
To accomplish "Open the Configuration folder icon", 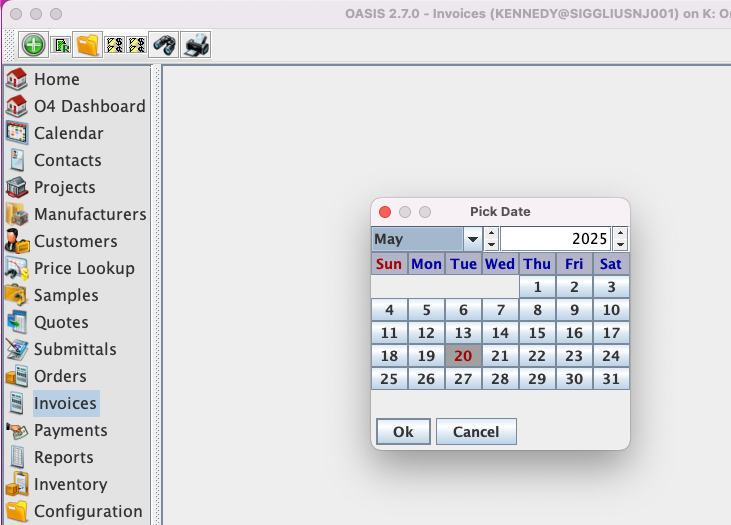I will 17,511.
